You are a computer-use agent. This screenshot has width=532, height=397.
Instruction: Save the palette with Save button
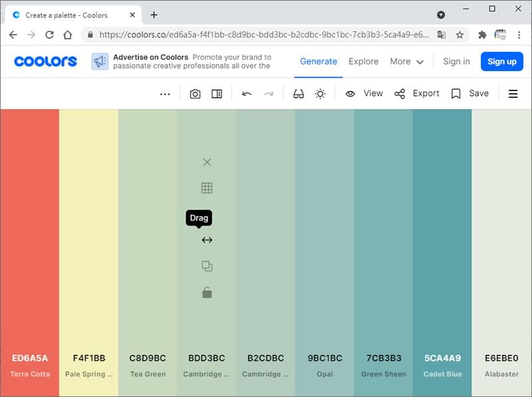click(470, 93)
